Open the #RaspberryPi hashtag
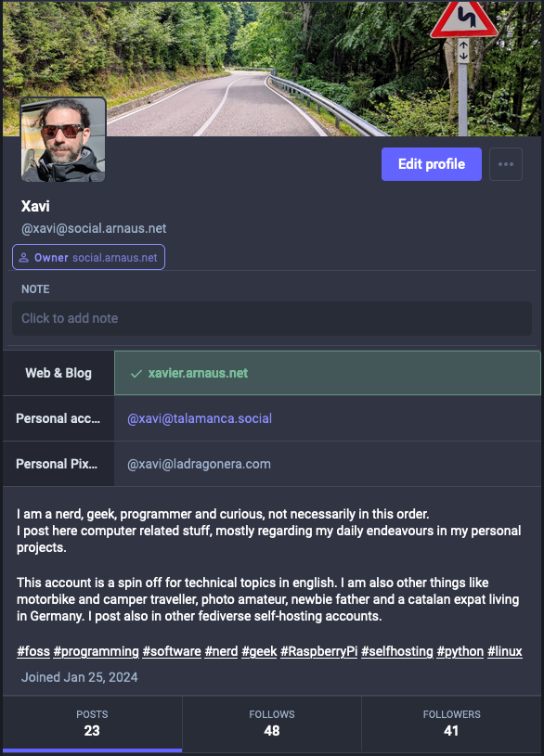This screenshot has height=756, width=544. 319,651
